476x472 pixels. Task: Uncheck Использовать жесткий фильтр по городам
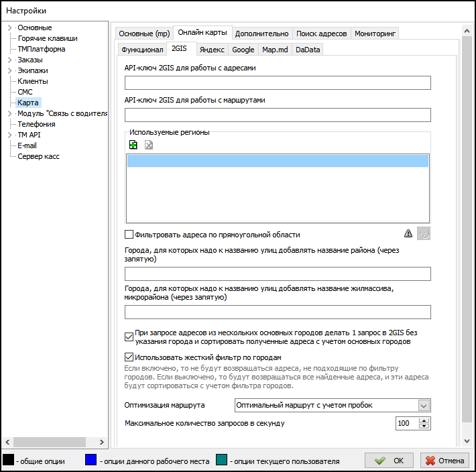(129, 357)
